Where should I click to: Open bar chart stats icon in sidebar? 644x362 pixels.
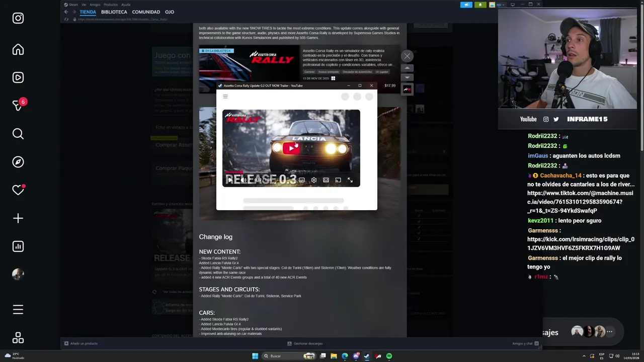point(18,246)
